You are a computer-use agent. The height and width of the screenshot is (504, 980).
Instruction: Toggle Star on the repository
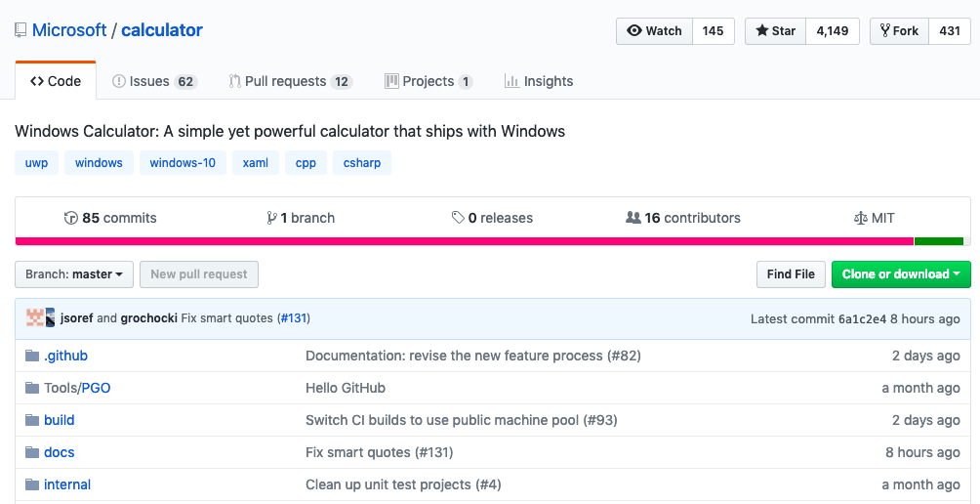point(775,31)
